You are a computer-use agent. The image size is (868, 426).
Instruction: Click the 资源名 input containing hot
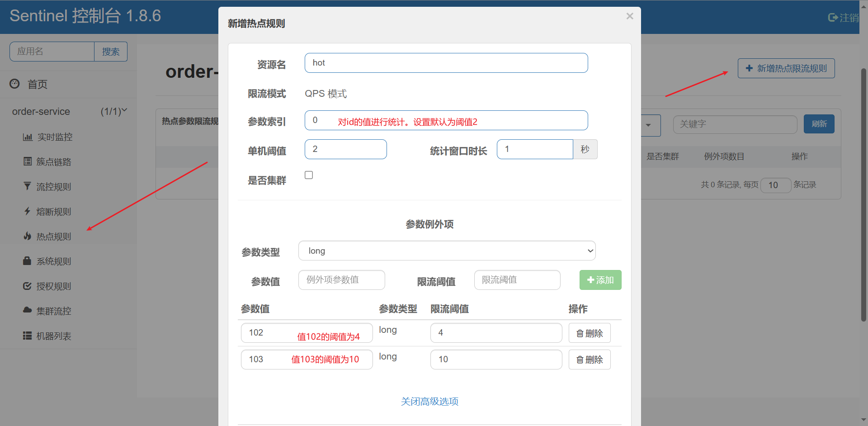tap(446, 63)
